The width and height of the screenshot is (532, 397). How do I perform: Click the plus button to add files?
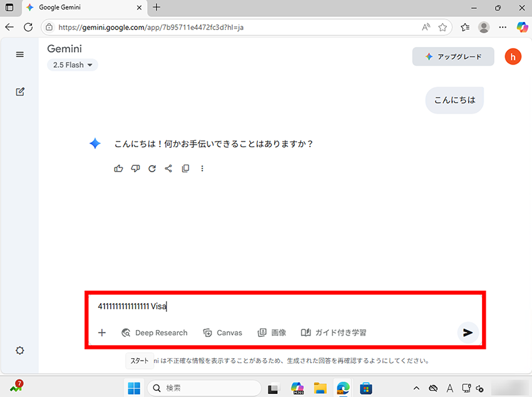click(102, 333)
